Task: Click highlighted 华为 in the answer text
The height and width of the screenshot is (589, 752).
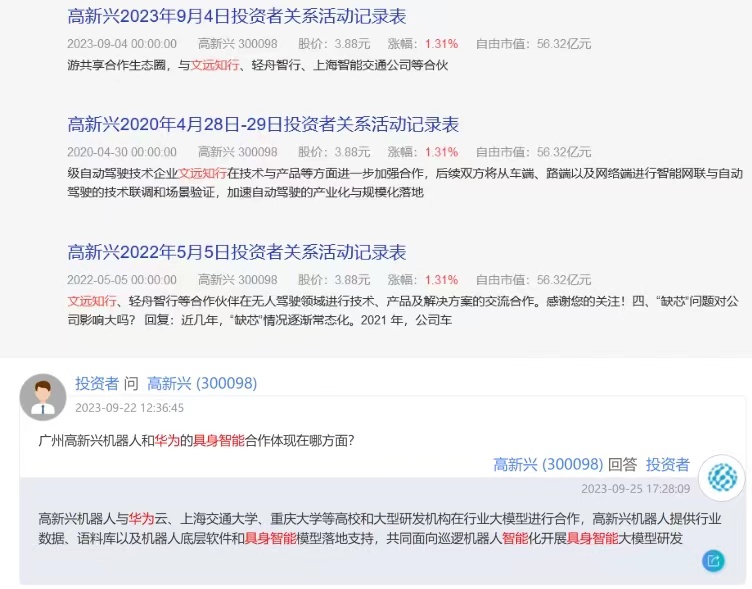Action: pos(141,518)
